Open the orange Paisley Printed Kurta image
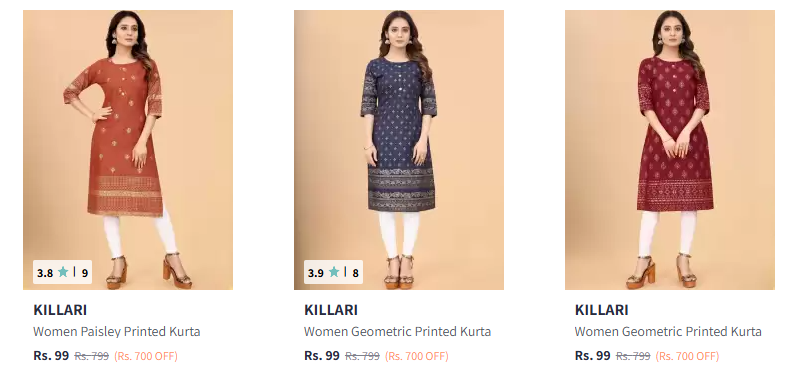 [x=128, y=150]
